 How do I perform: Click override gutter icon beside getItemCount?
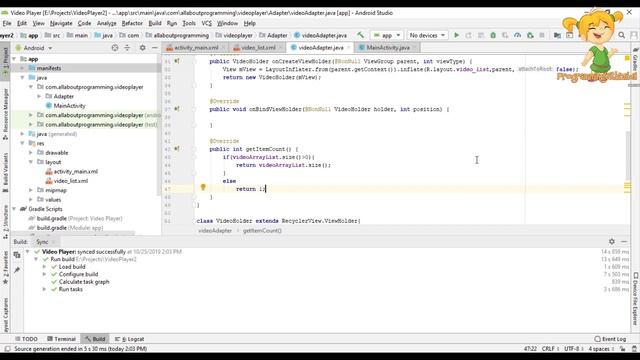177,149
